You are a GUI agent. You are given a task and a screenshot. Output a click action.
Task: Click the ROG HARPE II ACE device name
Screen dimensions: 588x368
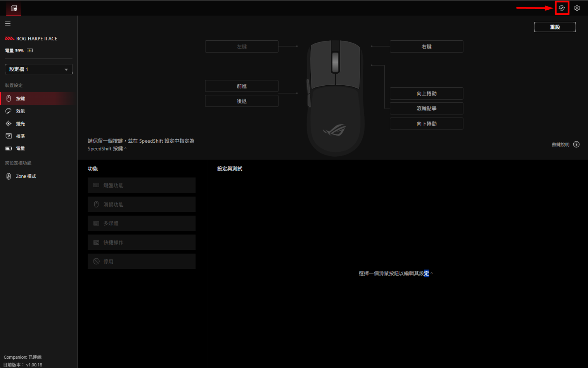[x=37, y=38]
